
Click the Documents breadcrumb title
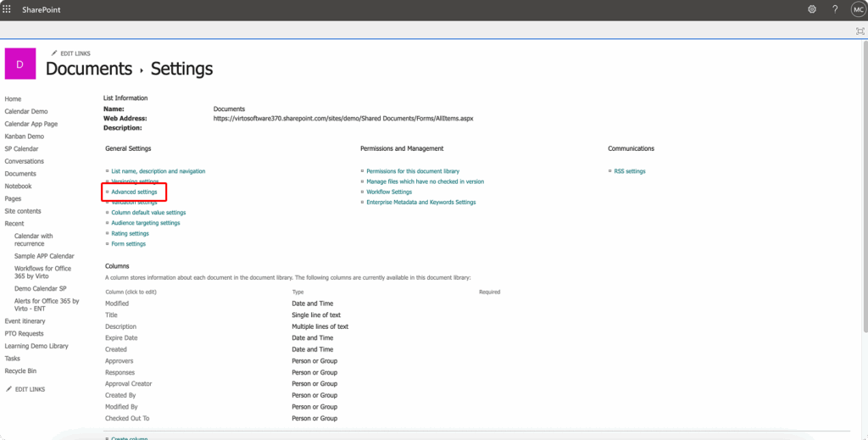(x=89, y=69)
